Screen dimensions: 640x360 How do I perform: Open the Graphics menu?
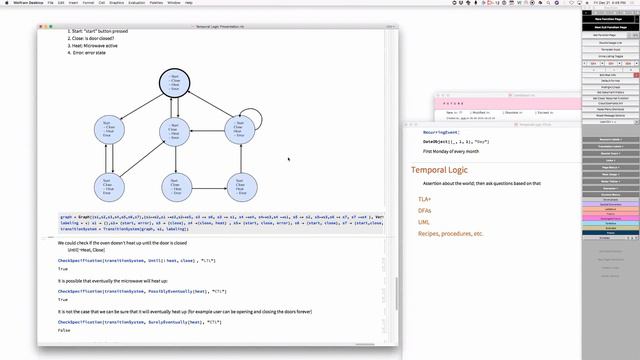[116, 2]
